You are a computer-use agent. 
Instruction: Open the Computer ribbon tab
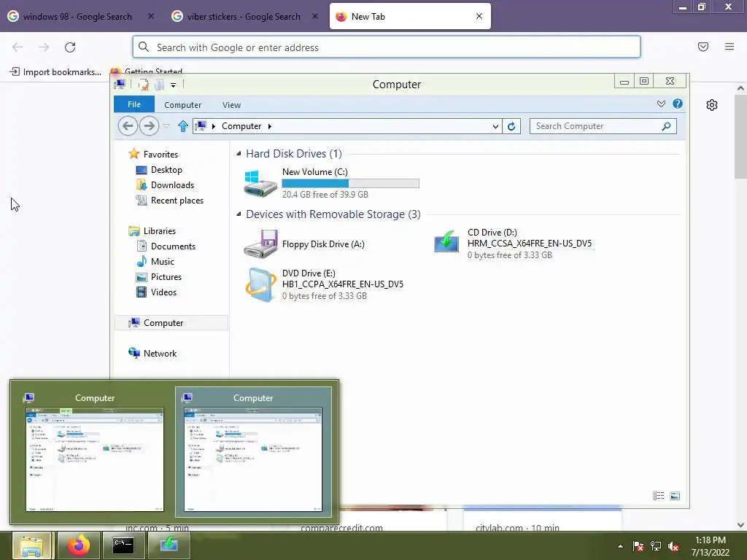point(182,105)
